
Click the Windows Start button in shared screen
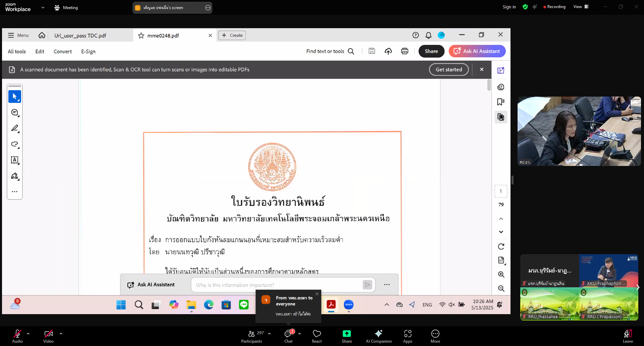click(121, 305)
